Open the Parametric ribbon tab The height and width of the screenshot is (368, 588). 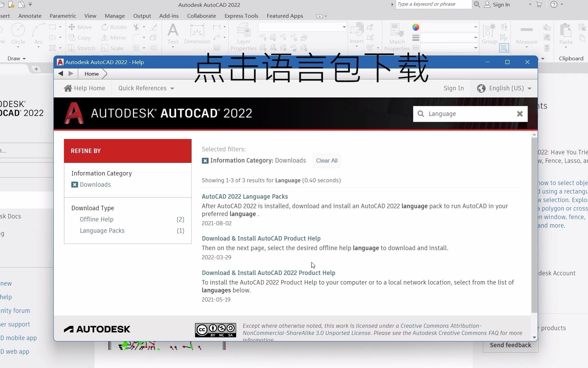63,16
